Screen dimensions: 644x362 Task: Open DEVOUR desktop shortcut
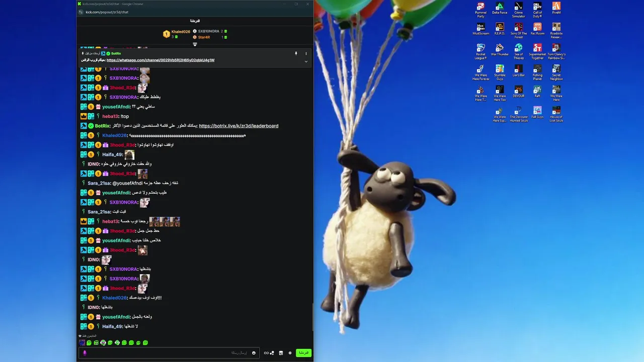(x=518, y=92)
